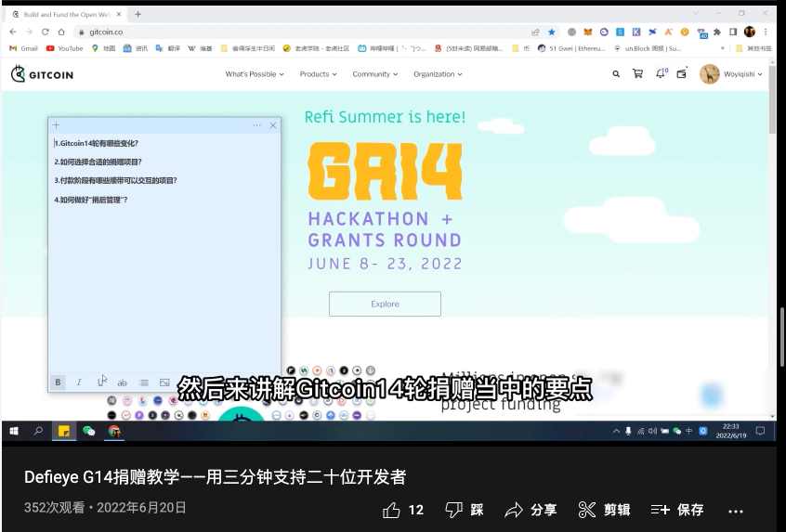Click the Gitcoin logo
This screenshot has height=532, width=786.
pos(42,74)
